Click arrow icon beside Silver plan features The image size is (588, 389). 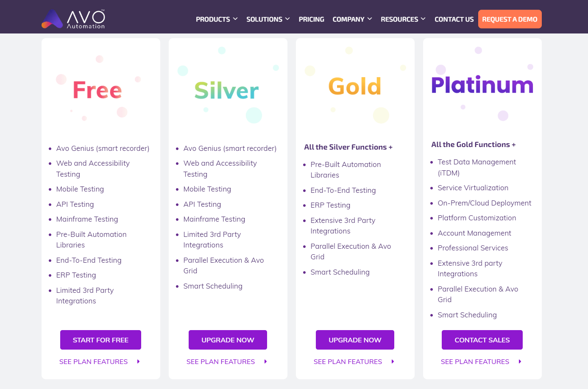(265, 361)
